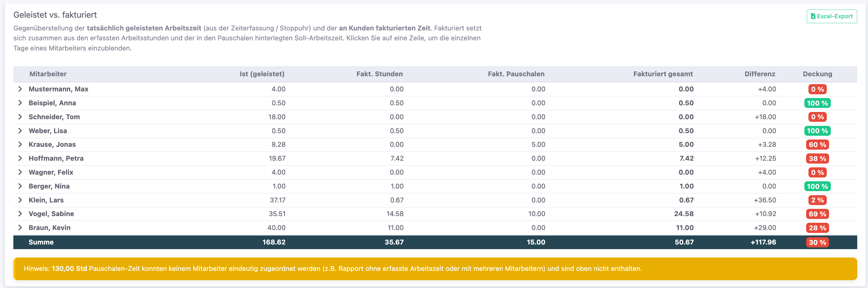Click the Fakt. Stunden column header
Screen dimensions: 868x288
point(379,74)
